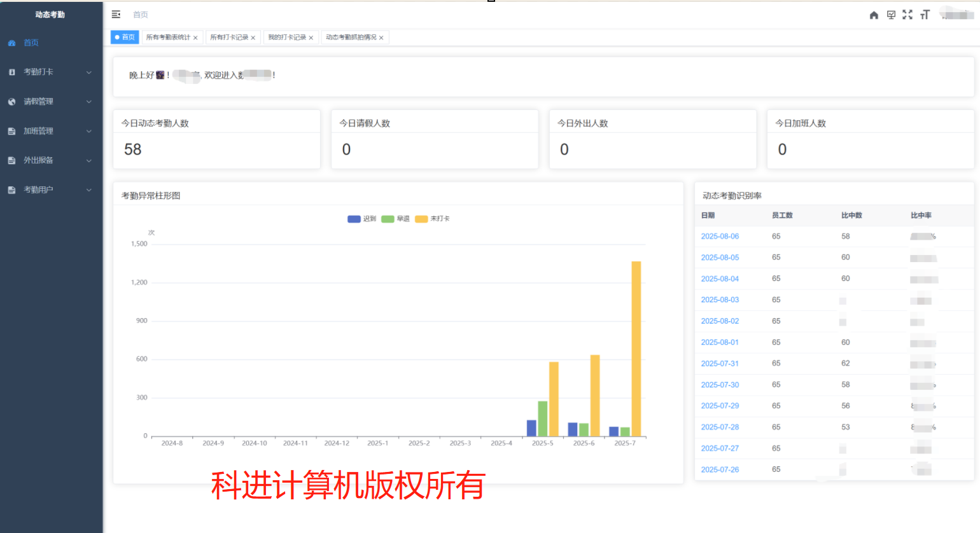Click the 今日加班人数 card title

point(801,123)
